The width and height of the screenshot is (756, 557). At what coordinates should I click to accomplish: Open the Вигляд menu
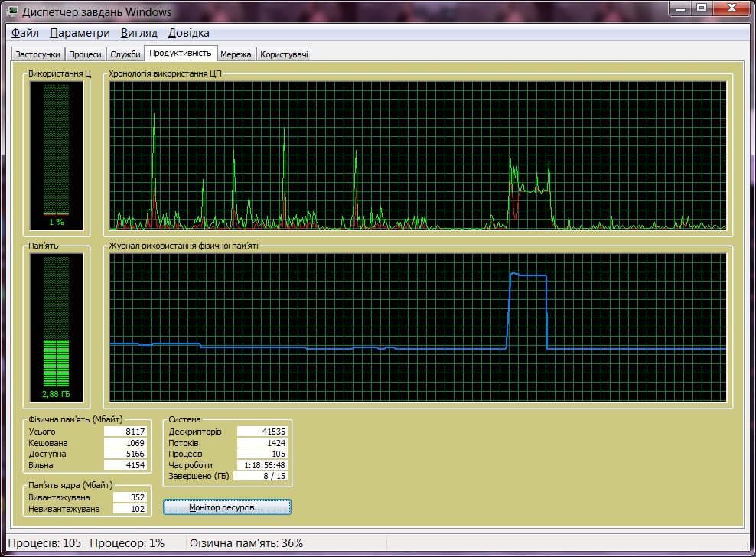click(x=138, y=33)
